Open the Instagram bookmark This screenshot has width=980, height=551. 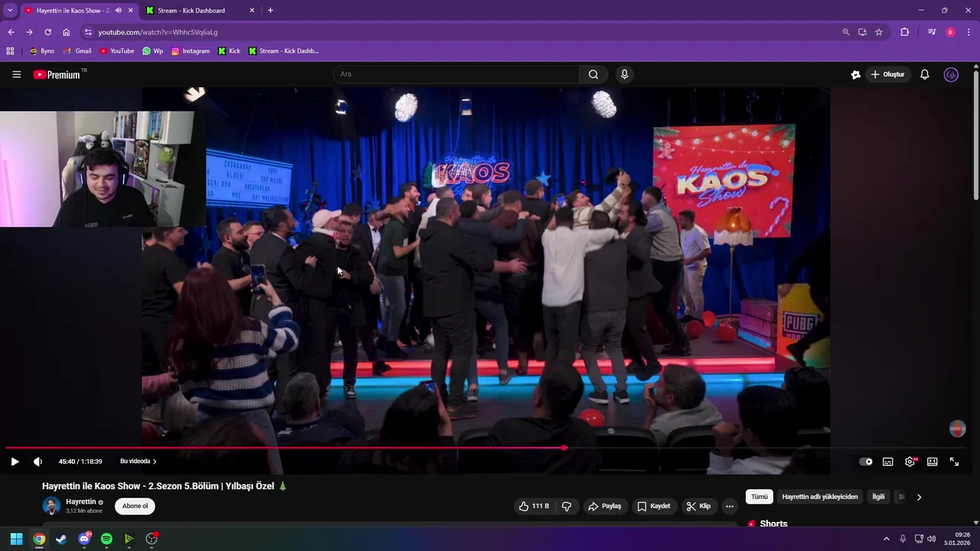coord(191,51)
